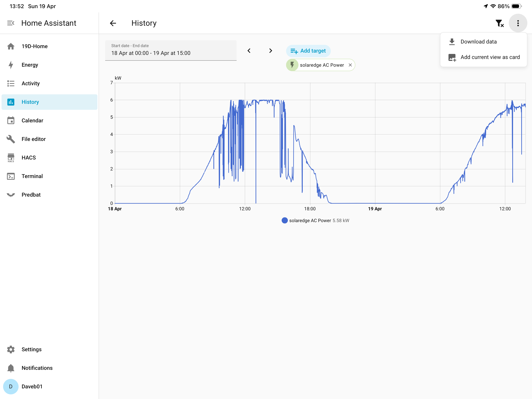Open the start and end date picker
Viewport: 532px width, 399px height.
click(171, 50)
